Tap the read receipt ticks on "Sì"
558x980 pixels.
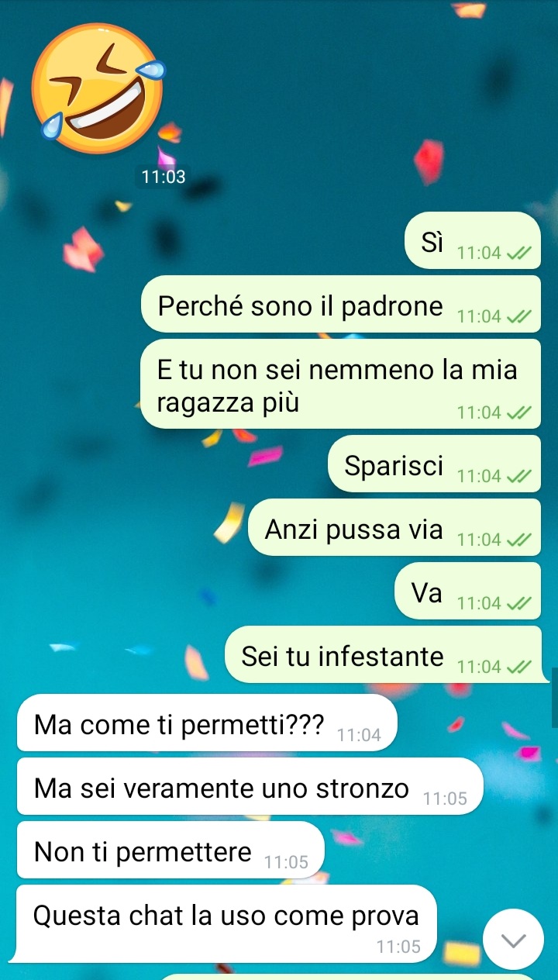pyautogui.click(x=518, y=253)
